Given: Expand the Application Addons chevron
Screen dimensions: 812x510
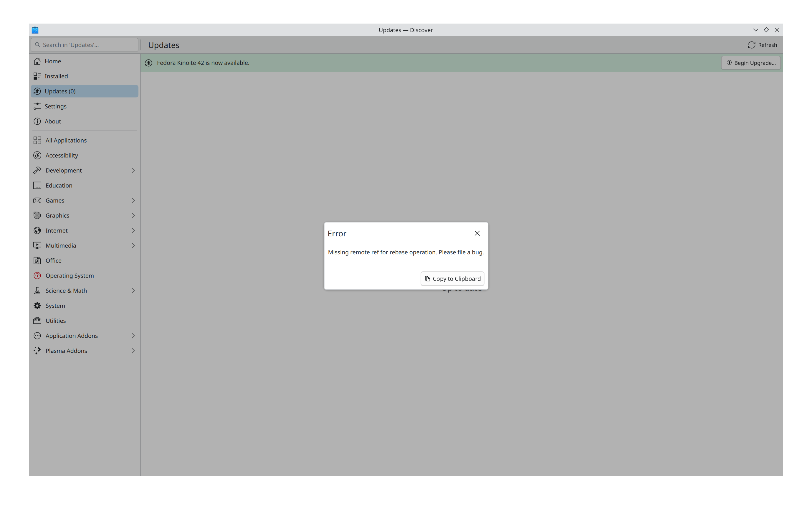Looking at the screenshot, I should (133, 336).
